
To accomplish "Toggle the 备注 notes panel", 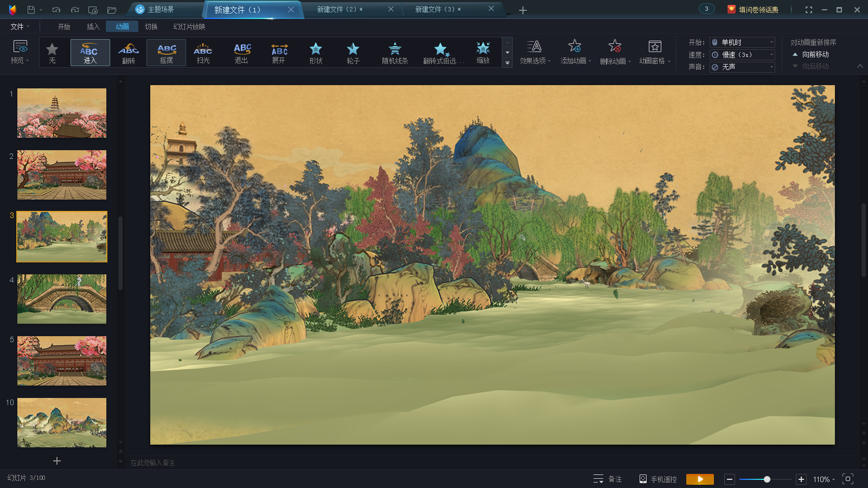I will point(608,479).
